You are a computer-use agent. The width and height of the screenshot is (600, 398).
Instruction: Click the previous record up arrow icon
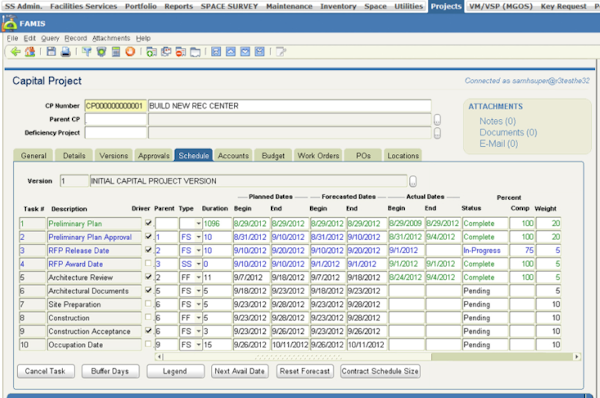(231, 52)
